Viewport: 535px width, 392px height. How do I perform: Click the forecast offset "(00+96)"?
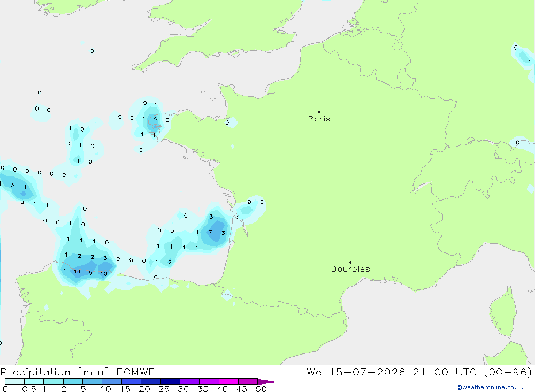coord(508,372)
